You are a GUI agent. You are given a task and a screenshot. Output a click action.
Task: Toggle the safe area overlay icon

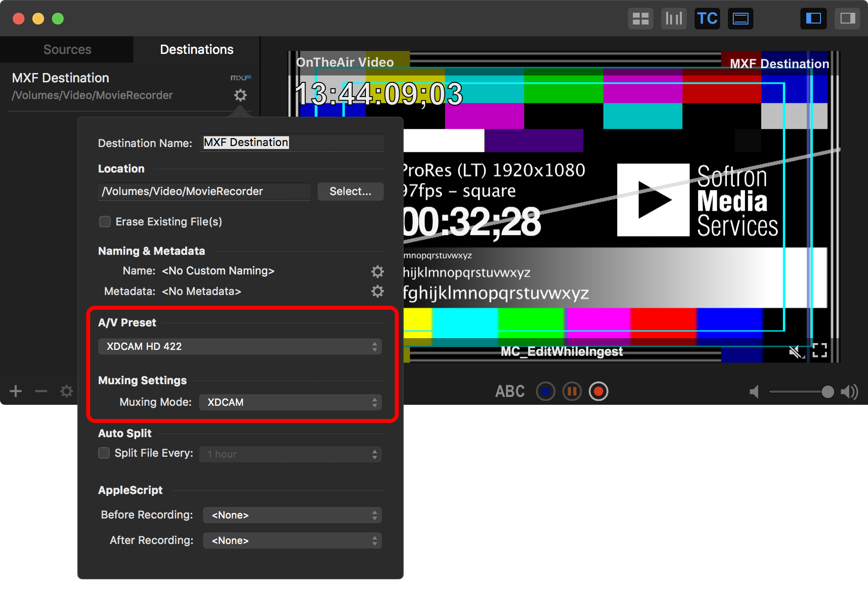740,19
